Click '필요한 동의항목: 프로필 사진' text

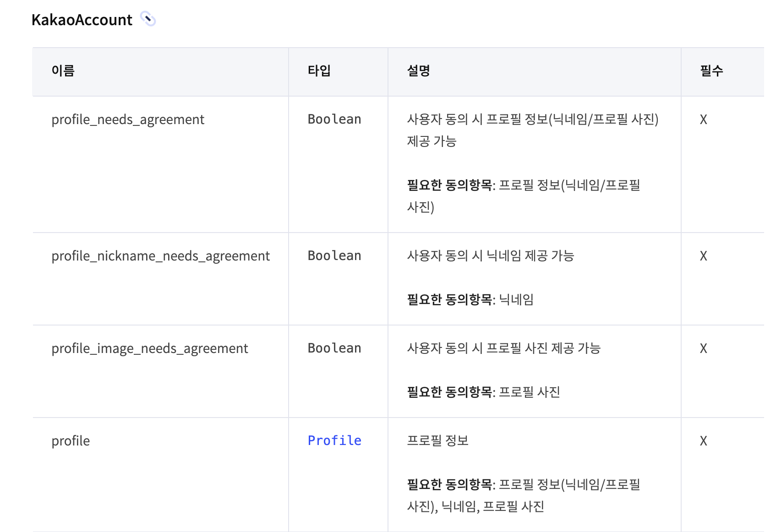(x=484, y=392)
